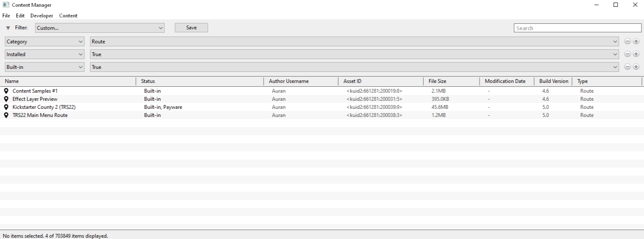This screenshot has width=644, height=239.
Task: Add a filter row after Category with plus icon
Action: pyautogui.click(x=636, y=42)
